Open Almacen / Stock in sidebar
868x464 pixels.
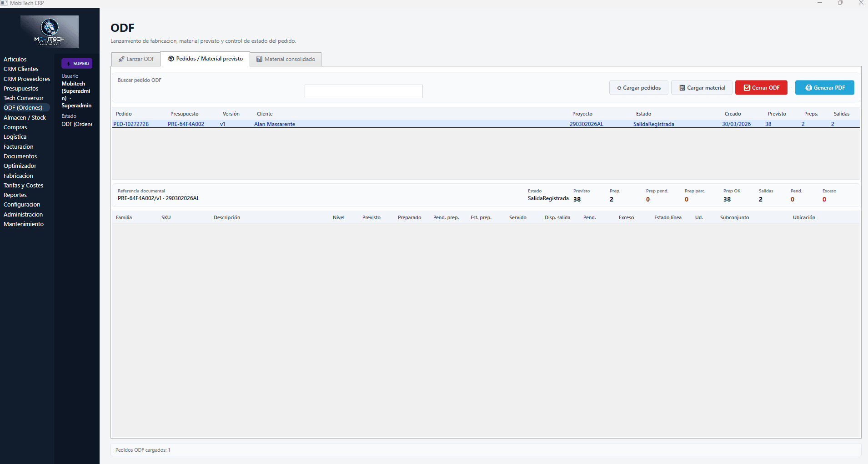[25, 118]
